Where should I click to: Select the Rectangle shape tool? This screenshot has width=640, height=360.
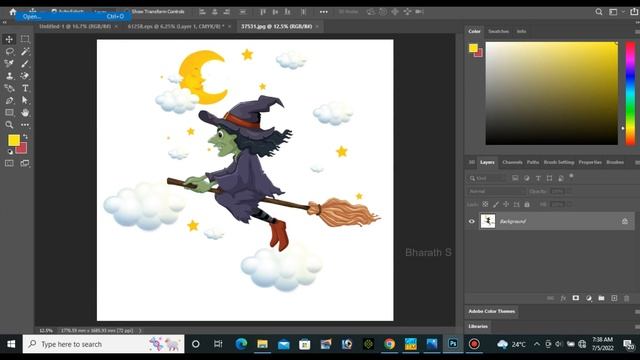[x=9, y=113]
